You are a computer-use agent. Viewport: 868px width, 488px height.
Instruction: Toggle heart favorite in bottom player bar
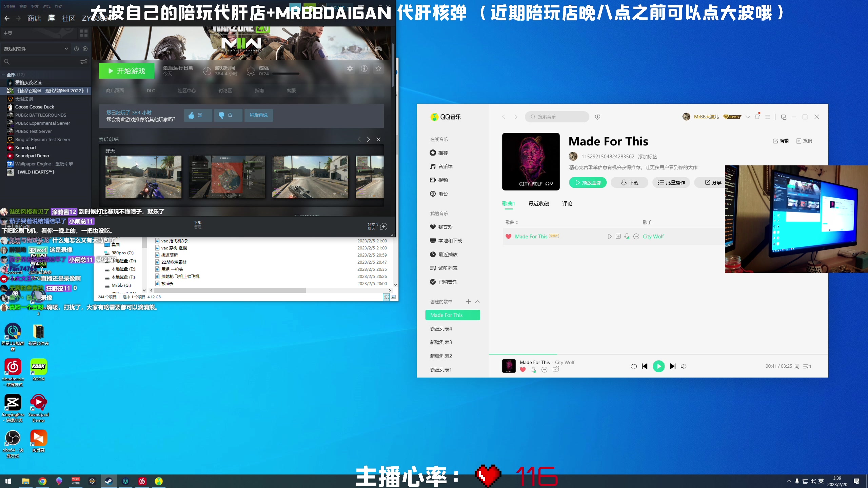point(522,370)
